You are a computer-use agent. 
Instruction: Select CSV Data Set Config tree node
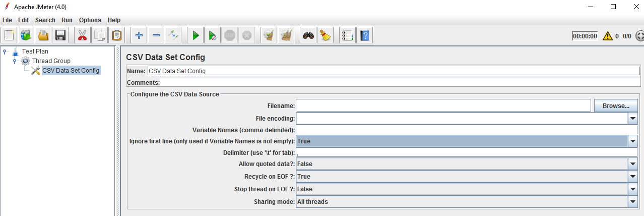71,71
